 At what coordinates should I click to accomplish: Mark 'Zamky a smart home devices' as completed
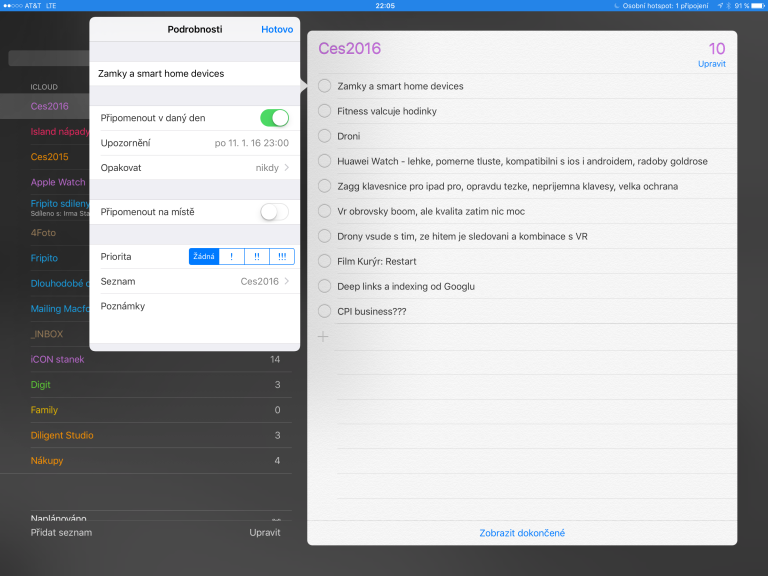point(324,86)
